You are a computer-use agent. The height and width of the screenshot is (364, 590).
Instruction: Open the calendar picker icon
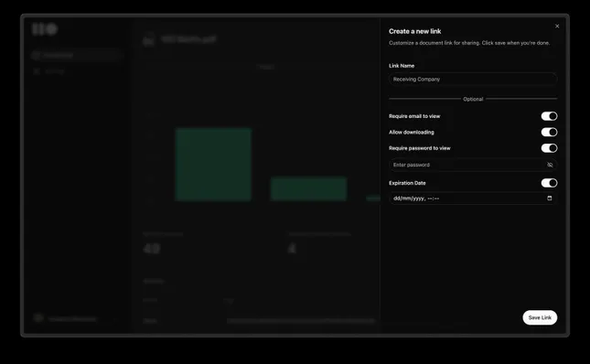click(x=550, y=198)
